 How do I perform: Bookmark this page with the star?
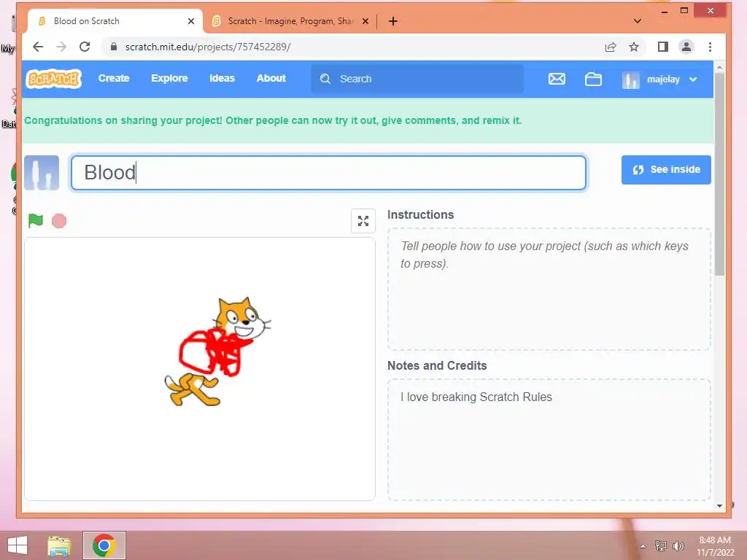(x=634, y=47)
